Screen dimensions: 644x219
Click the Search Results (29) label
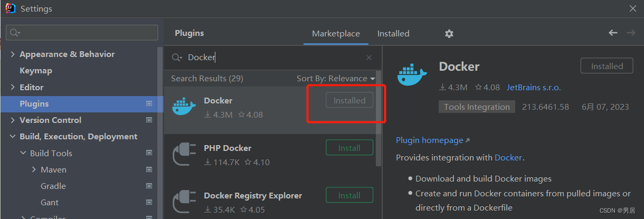pyautogui.click(x=207, y=78)
